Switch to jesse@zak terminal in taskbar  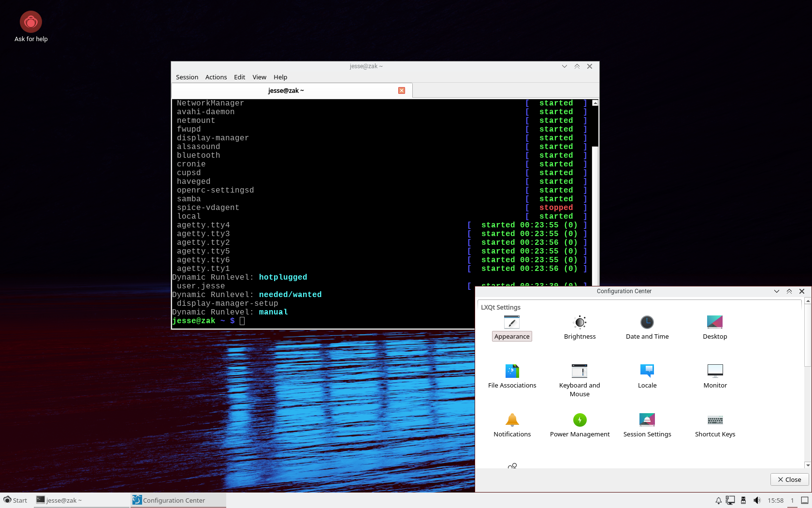click(81, 500)
